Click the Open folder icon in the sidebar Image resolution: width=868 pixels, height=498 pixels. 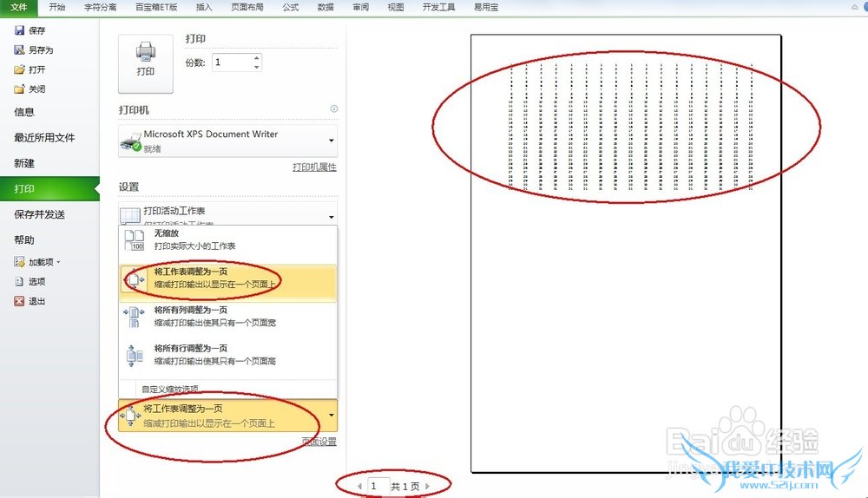(19, 69)
